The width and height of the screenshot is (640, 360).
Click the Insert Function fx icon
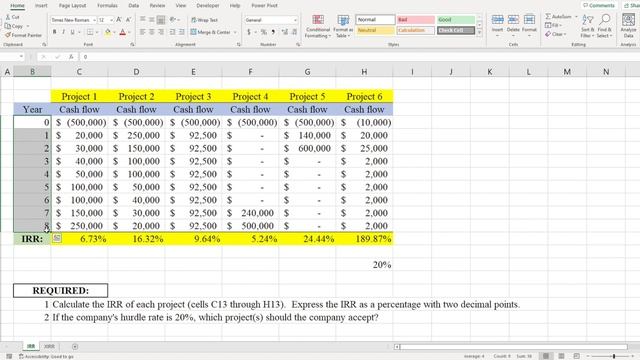click(x=71, y=57)
